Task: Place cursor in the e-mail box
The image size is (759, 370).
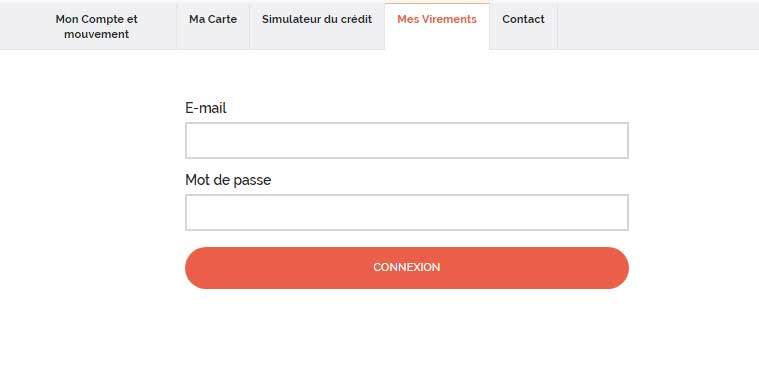Action: 407,140
